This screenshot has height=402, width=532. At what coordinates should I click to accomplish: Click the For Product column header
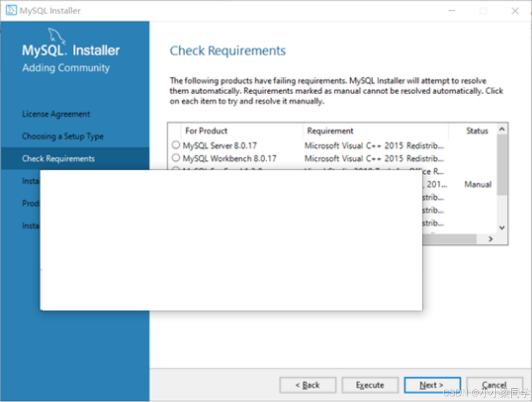coord(206,131)
